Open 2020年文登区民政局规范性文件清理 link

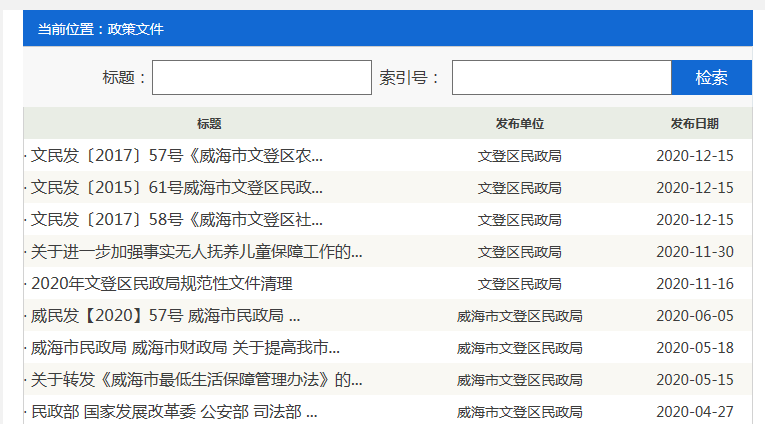tap(161, 284)
